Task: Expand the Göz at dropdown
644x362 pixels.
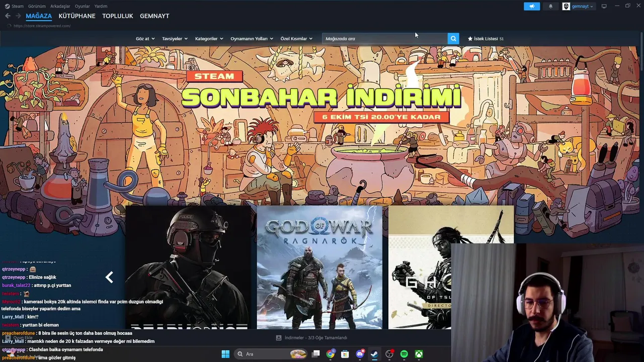Action: pos(145,39)
